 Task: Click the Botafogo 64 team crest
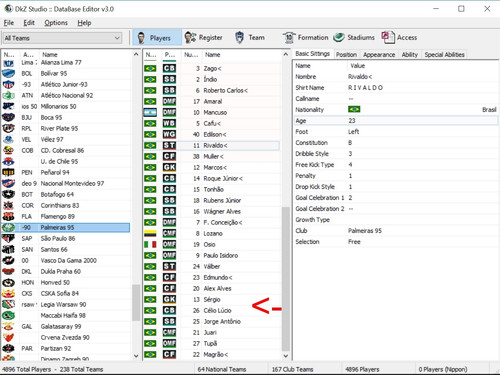tap(9, 194)
